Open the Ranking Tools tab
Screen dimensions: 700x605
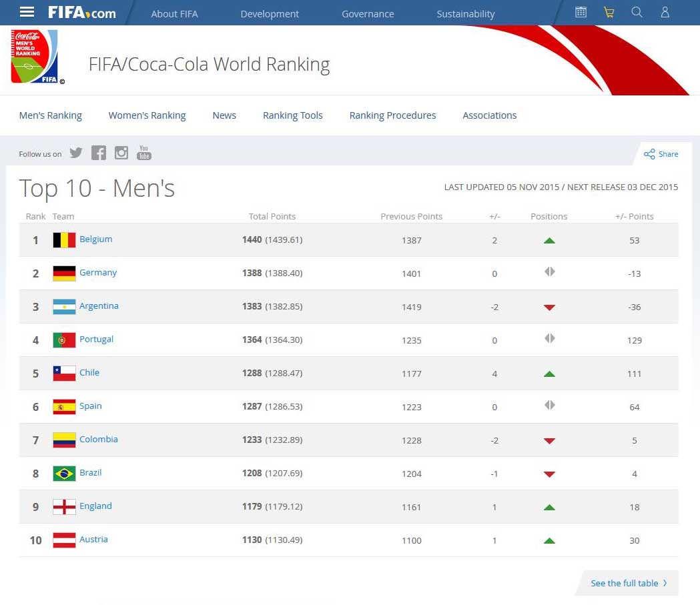[x=292, y=115]
